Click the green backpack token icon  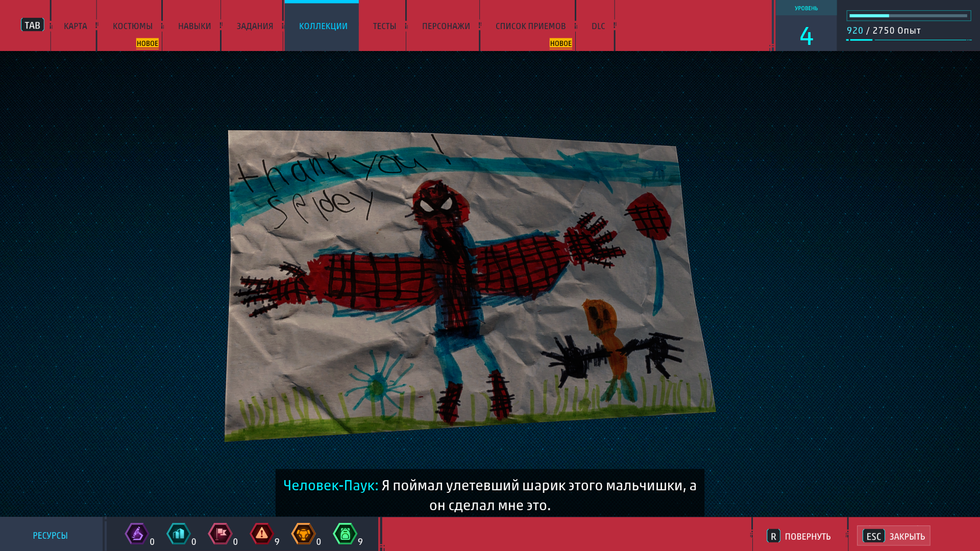pyautogui.click(x=345, y=534)
